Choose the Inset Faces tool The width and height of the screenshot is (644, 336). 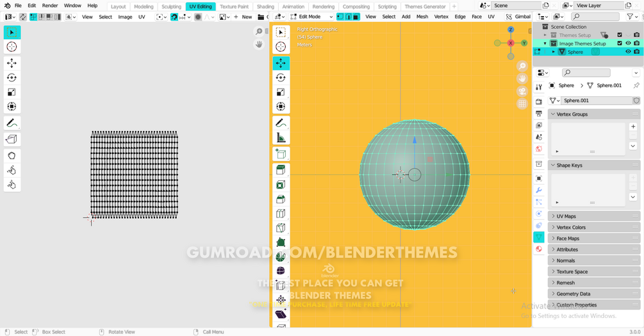(x=281, y=185)
